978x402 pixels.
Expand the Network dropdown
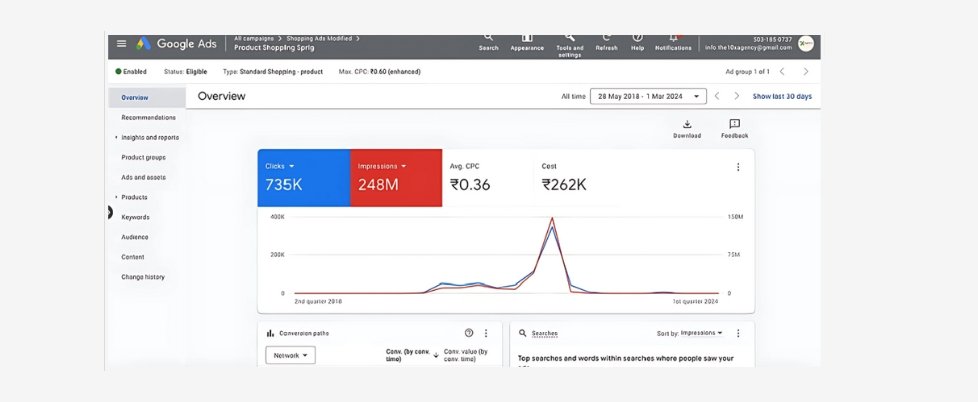tap(290, 355)
